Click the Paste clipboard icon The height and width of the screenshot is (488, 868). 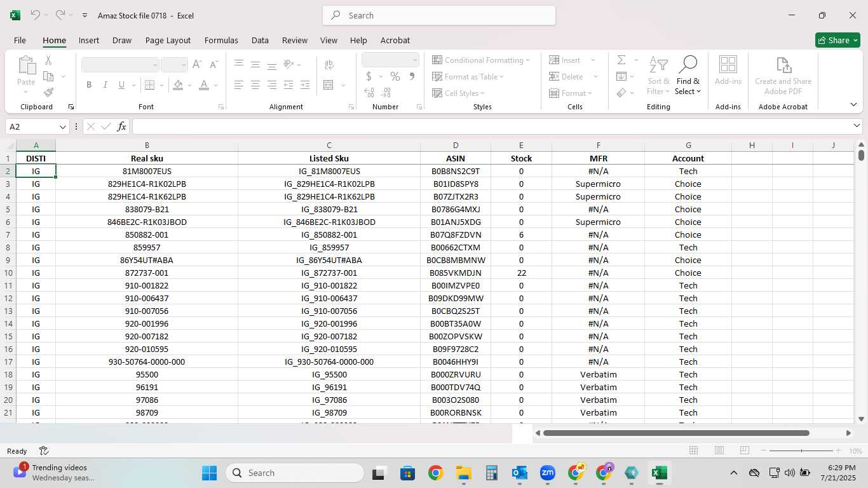tap(26, 65)
